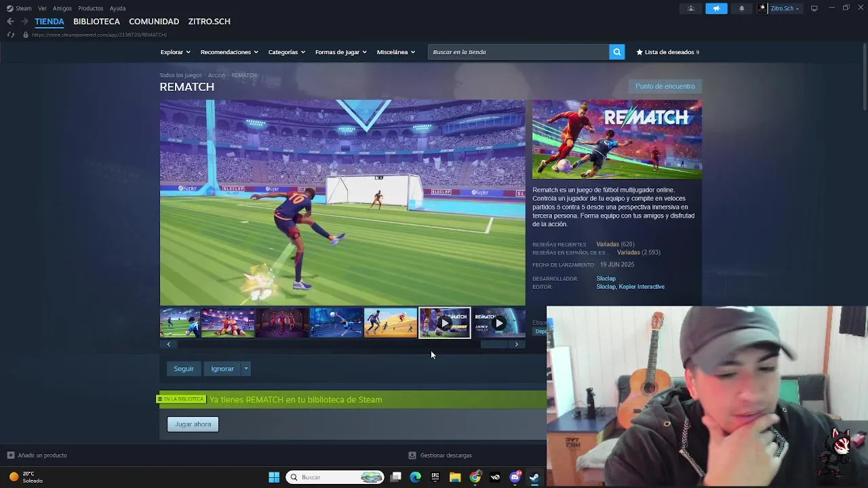
Task: Open the Acción breadcrumb link
Action: 216,75
